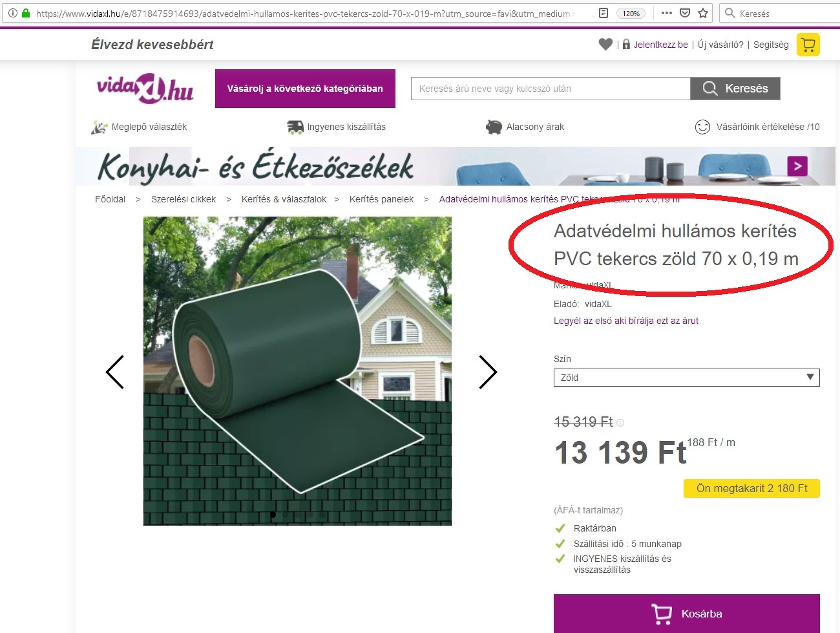Click the vidaXL.hu logo
The width and height of the screenshot is (840, 633).
coord(145,89)
